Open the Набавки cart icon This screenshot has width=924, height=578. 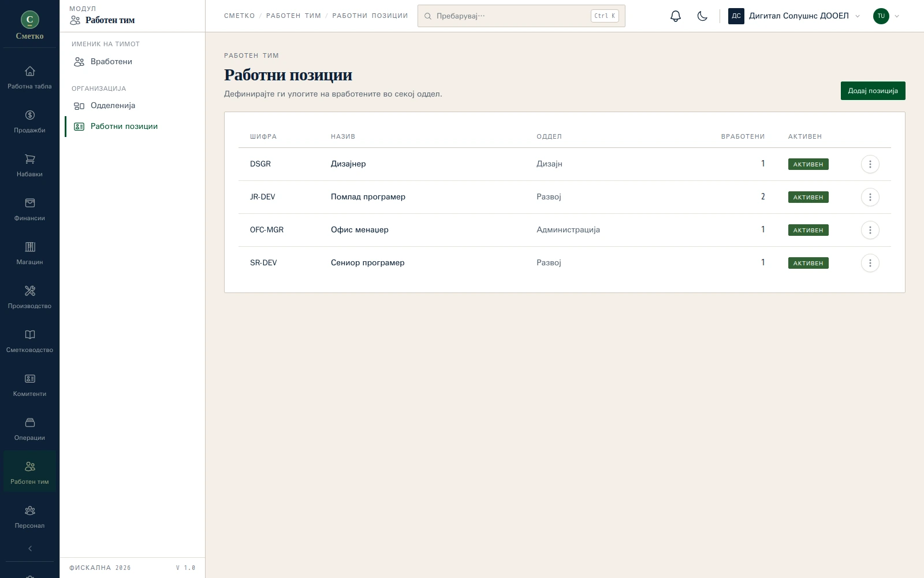pos(29,159)
